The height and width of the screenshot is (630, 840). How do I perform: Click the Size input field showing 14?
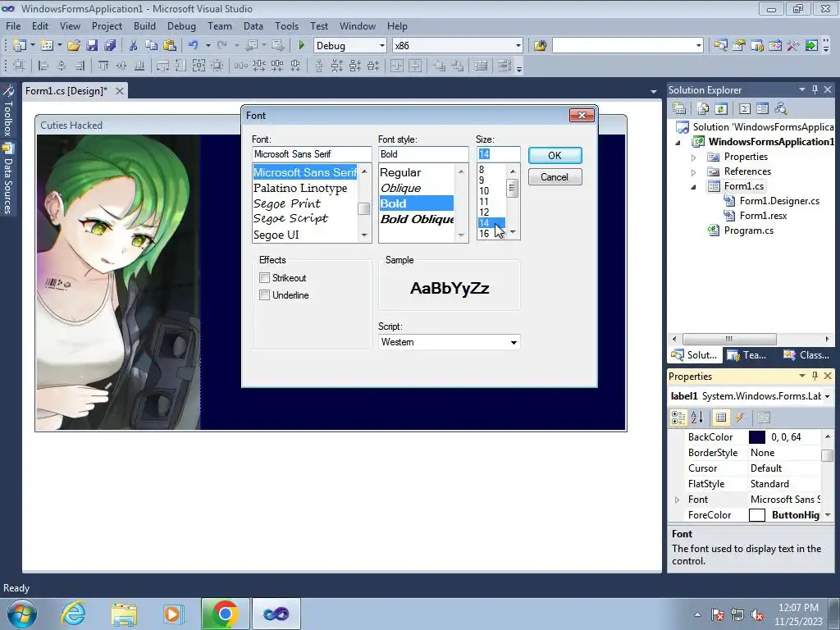498,154
